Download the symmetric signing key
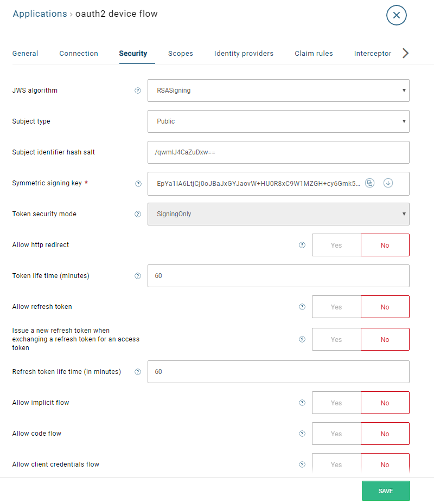This screenshot has height=504, width=434. coord(388,183)
